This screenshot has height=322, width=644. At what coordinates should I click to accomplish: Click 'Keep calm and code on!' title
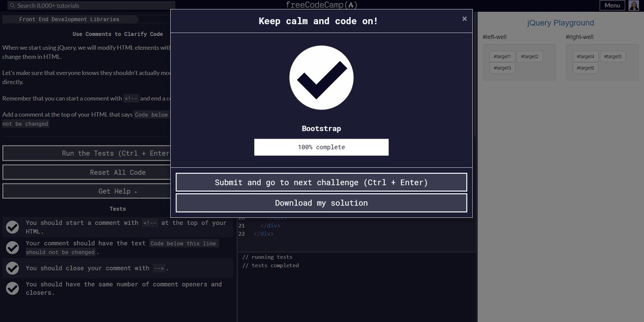click(318, 21)
